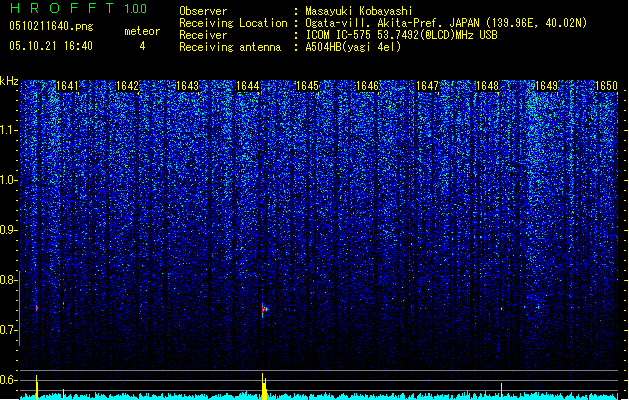629x400 pixels.
Task: Click the 1650 time marker
Action: [606, 86]
